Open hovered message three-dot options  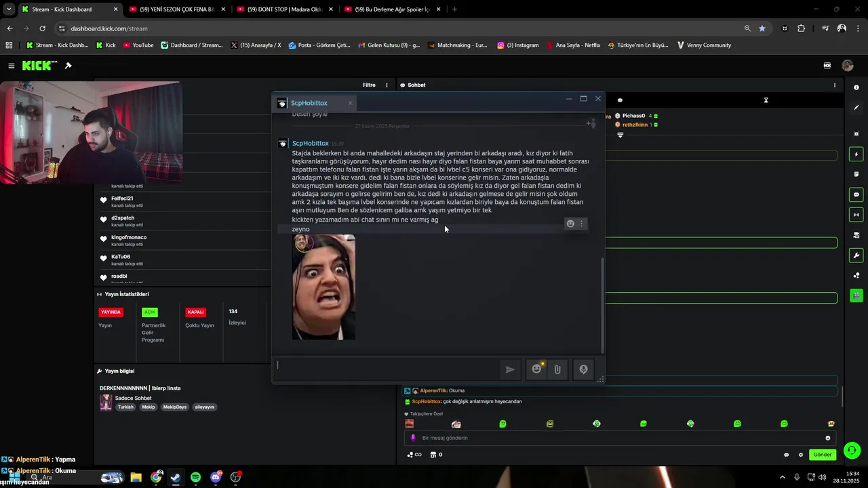[581, 224]
